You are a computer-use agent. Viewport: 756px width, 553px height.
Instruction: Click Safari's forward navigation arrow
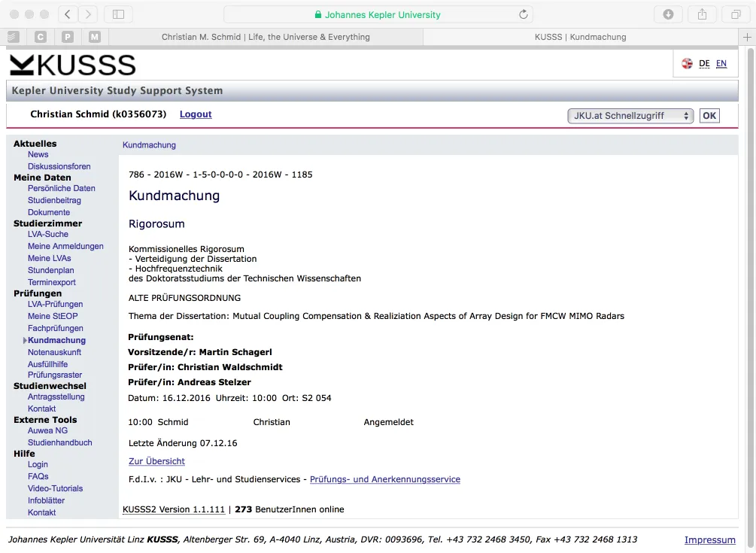[88, 14]
